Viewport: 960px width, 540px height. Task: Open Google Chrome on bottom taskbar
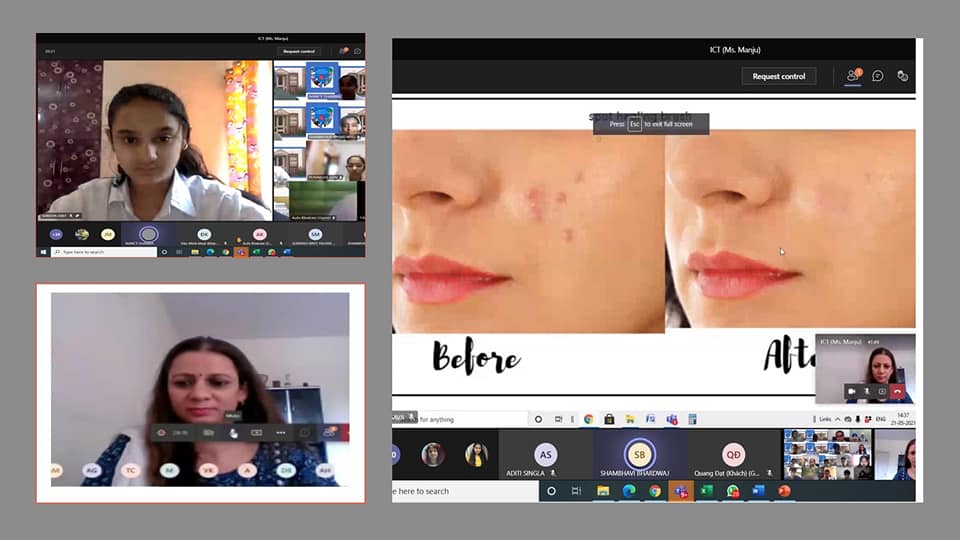[x=654, y=491]
